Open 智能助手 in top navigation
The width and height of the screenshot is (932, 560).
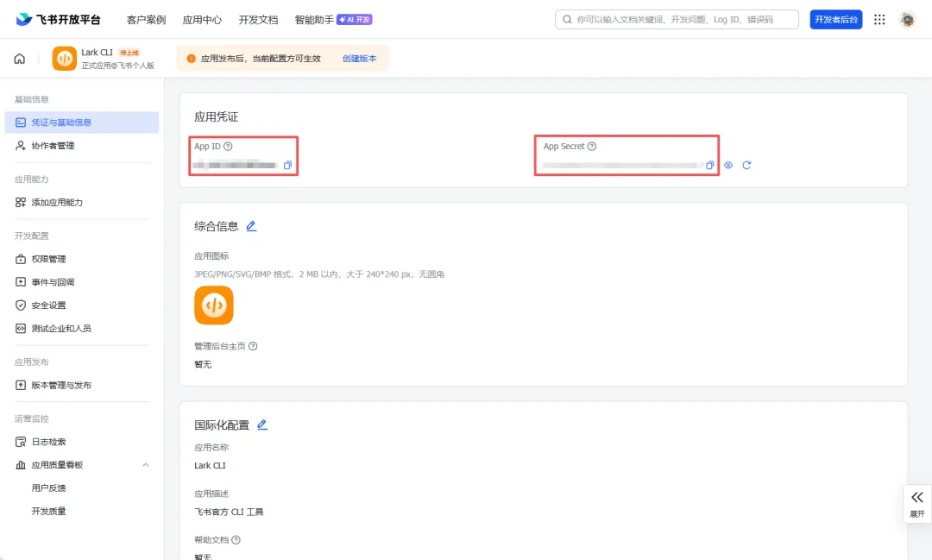314,20
